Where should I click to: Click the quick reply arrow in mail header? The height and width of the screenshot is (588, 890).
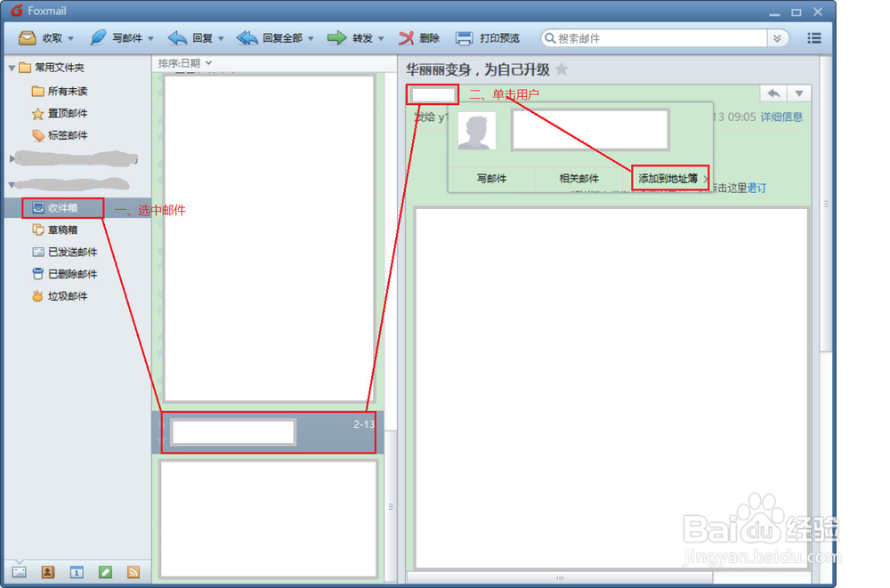tap(773, 93)
